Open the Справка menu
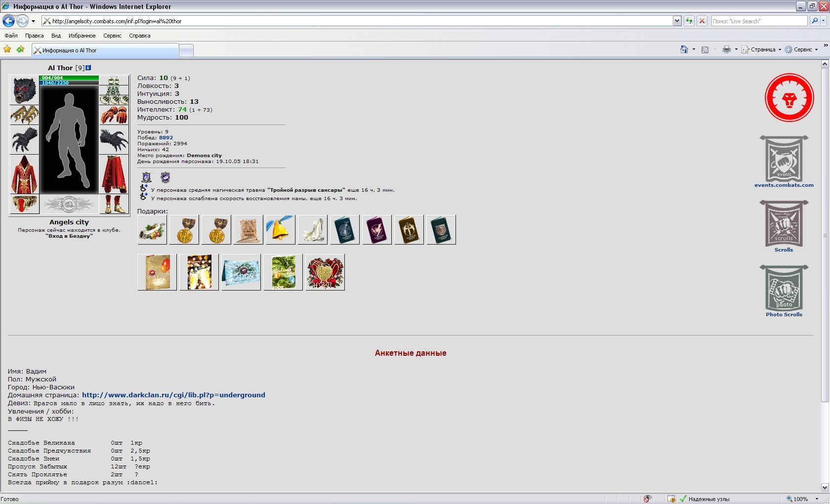The width and height of the screenshot is (830, 504). tap(139, 36)
